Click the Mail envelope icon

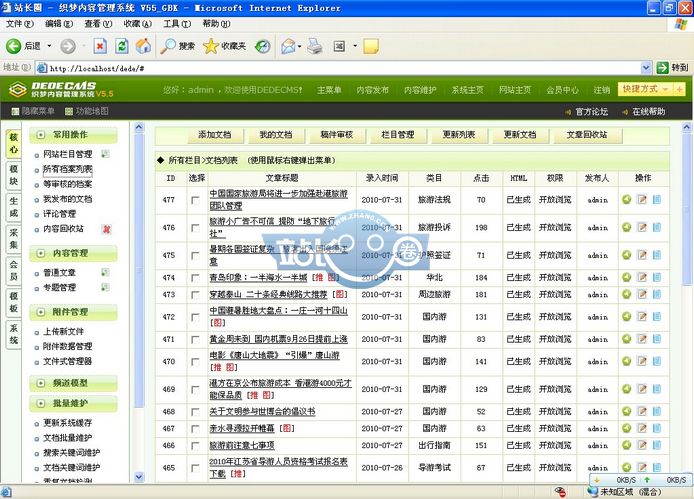coord(288,46)
